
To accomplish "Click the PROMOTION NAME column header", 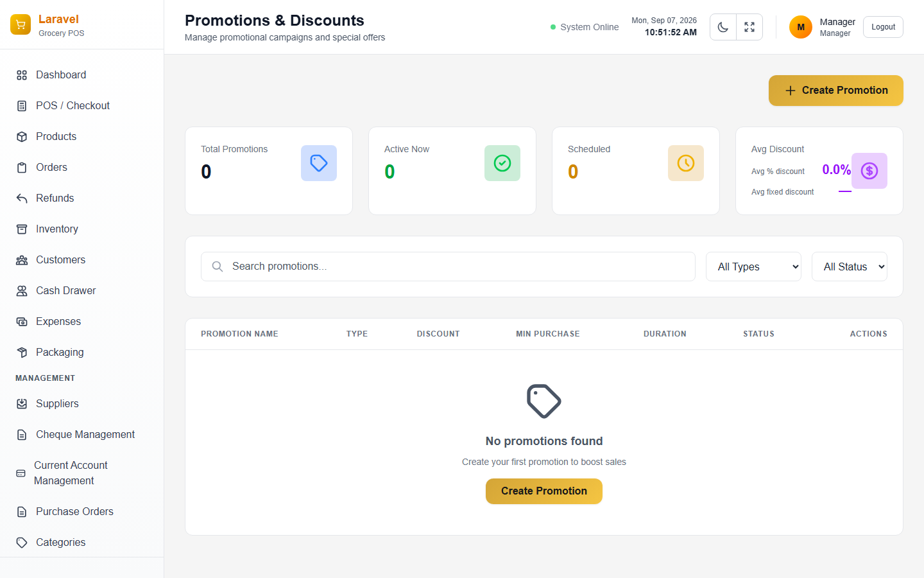I will point(239,334).
